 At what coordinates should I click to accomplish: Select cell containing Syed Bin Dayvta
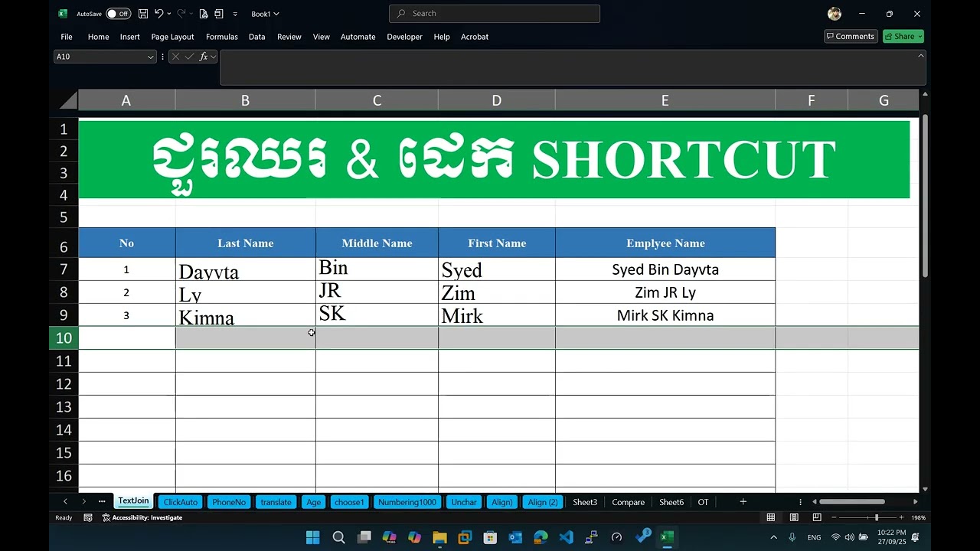pos(665,269)
